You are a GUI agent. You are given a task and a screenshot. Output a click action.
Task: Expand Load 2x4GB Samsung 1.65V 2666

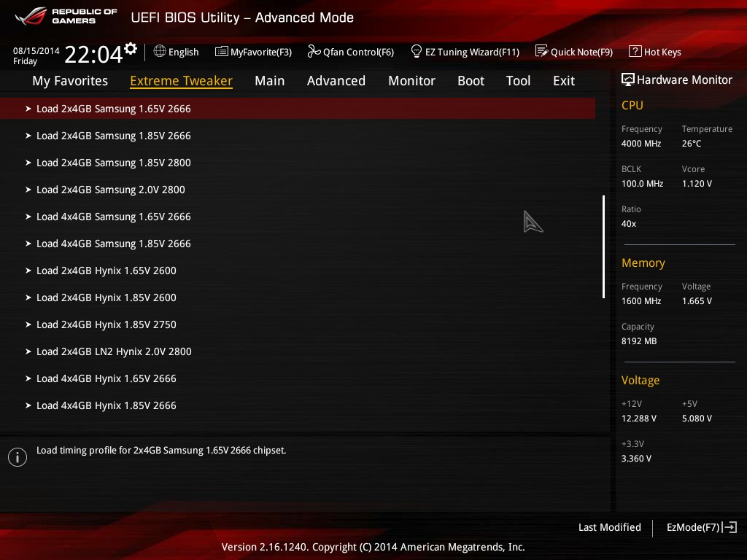tap(298, 109)
